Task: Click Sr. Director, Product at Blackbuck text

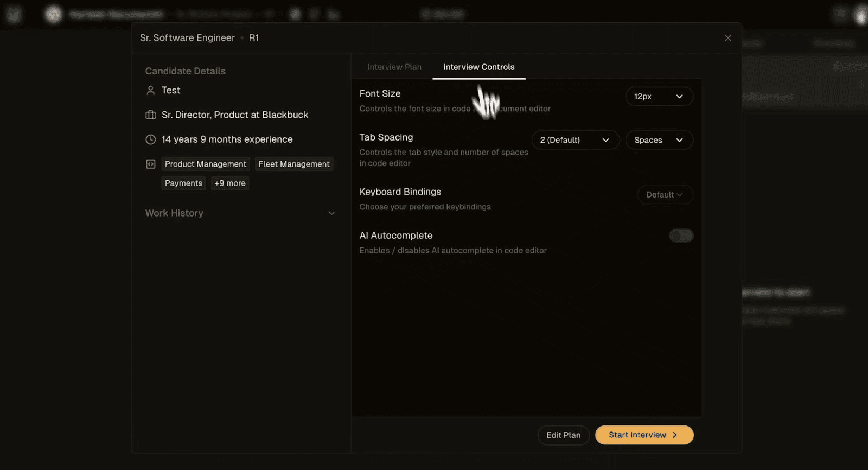Action: [235, 115]
